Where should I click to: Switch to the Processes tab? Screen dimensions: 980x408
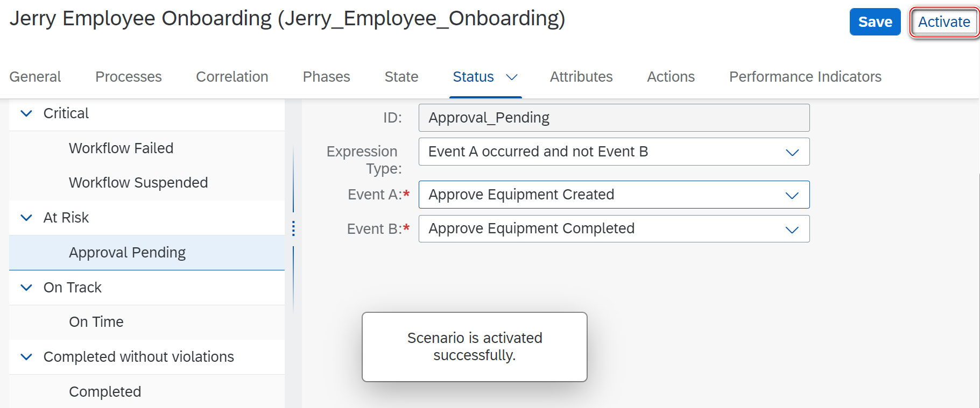click(x=128, y=77)
